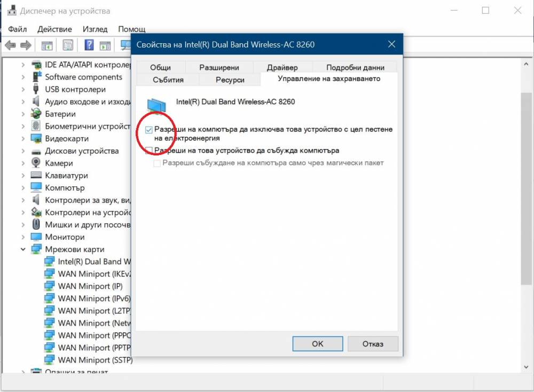Screen dimensions: 534x392
Task: Select the Мишки mouse icon
Action: 36,224
